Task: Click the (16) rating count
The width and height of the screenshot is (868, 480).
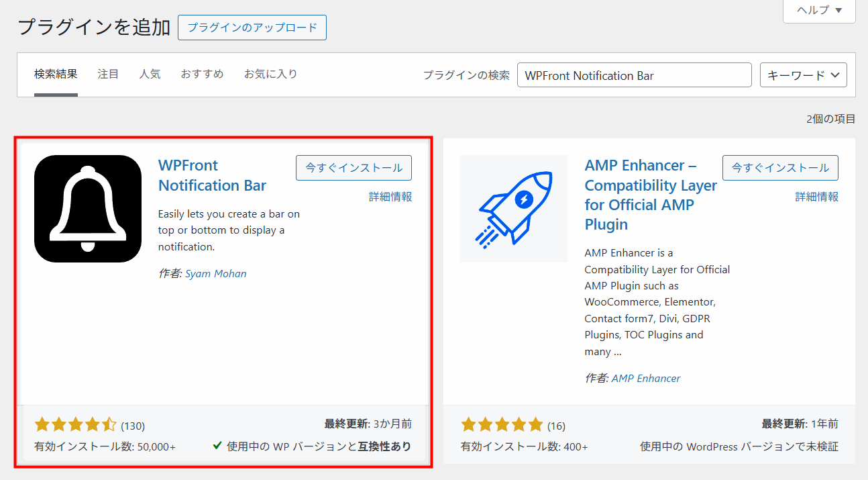Action: tap(556, 426)
